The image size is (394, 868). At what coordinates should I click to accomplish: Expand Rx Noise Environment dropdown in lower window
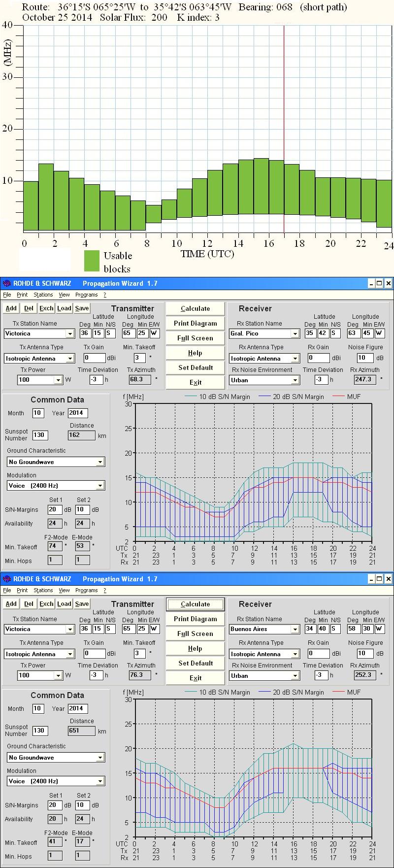click(295, 676)
